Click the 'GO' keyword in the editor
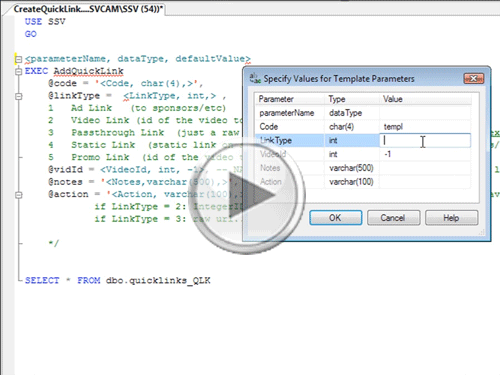 pyautogui.click(x=31, y=34)
